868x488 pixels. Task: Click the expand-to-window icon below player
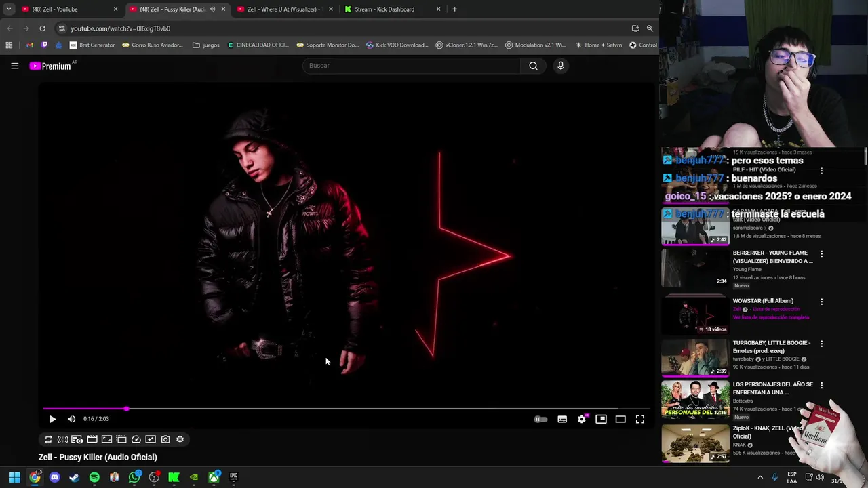coord(106,439)
